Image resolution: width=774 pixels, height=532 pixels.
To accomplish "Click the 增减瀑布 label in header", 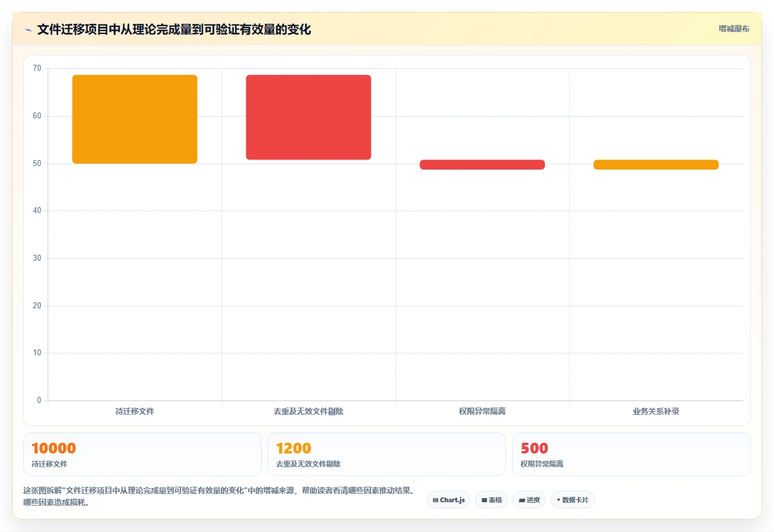I will click(x=734, y=29).
